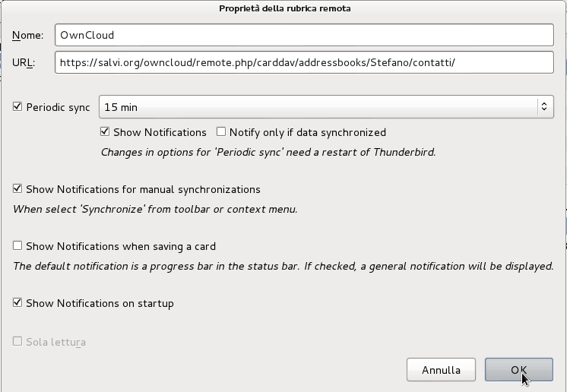Click the Nome label
Viewport: 567px width, 392px height.
(29, 35)
